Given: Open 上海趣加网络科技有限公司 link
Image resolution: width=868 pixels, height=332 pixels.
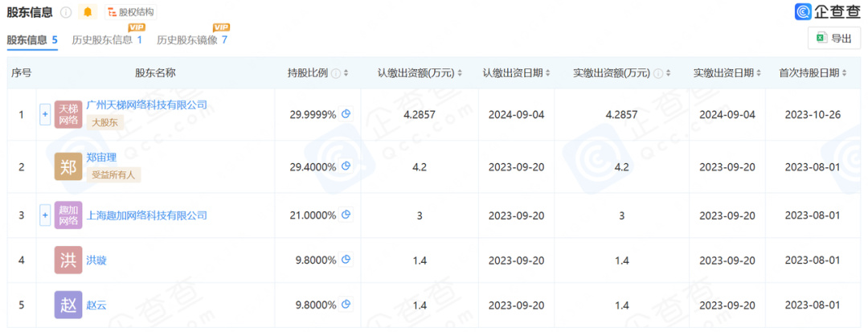Looking at the screenshot, I should 147,215.
